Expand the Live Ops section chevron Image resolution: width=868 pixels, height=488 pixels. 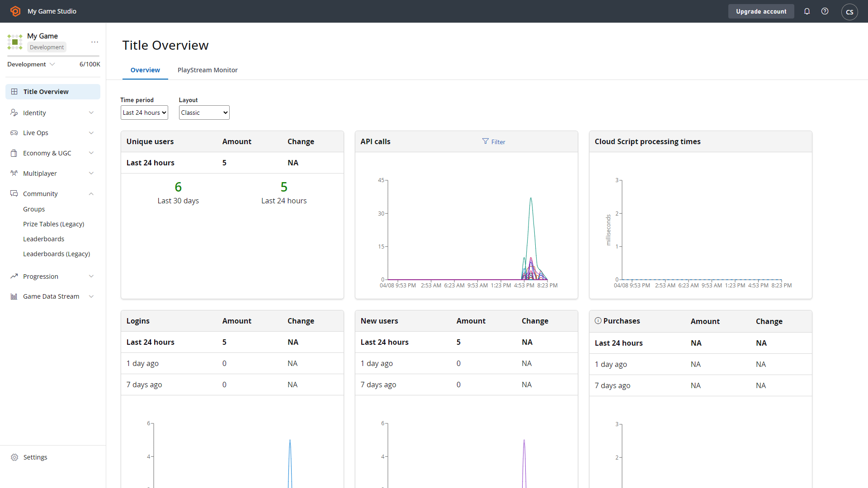tap(91, 133)
